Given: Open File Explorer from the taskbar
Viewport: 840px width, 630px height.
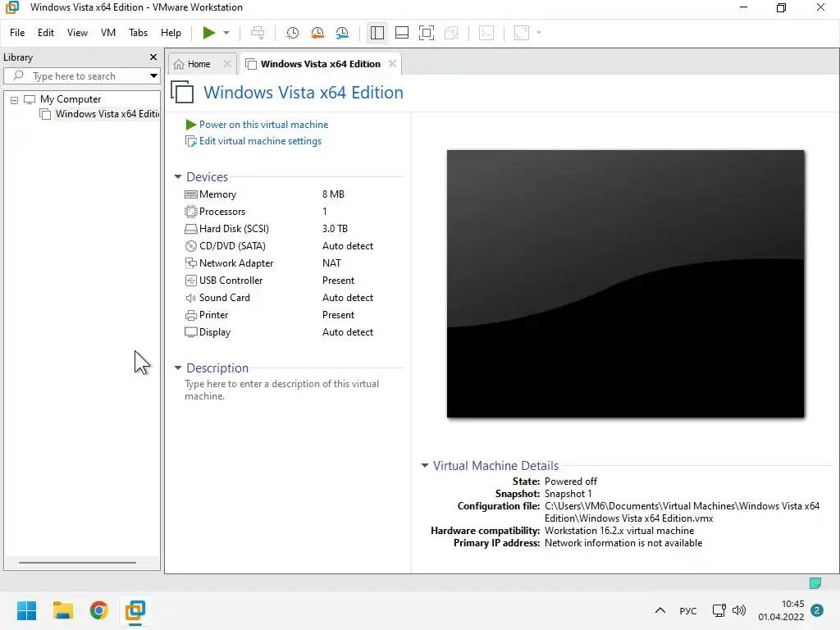Looking at the screenshot, I should tap(62, 610).
